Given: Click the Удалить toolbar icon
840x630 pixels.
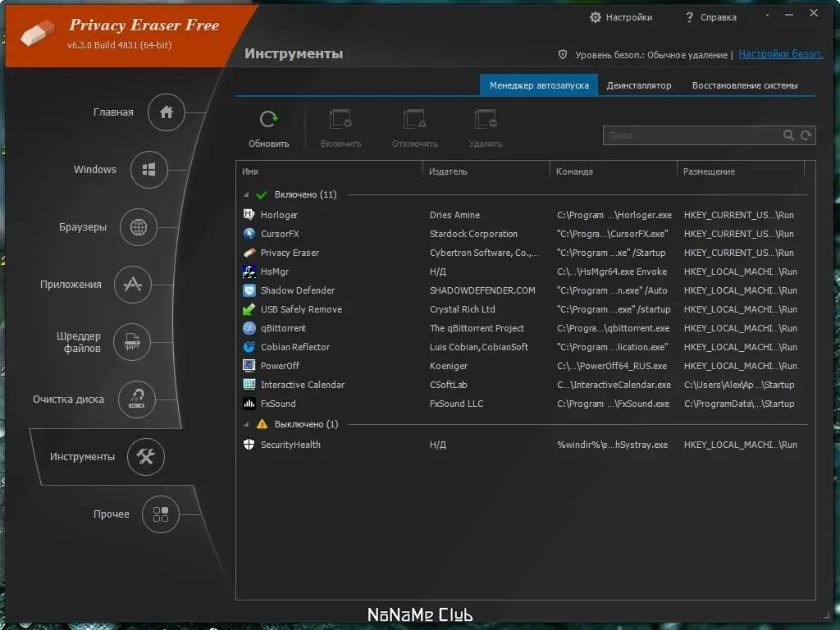Looking at the screenshot, I should pos(486,119).
